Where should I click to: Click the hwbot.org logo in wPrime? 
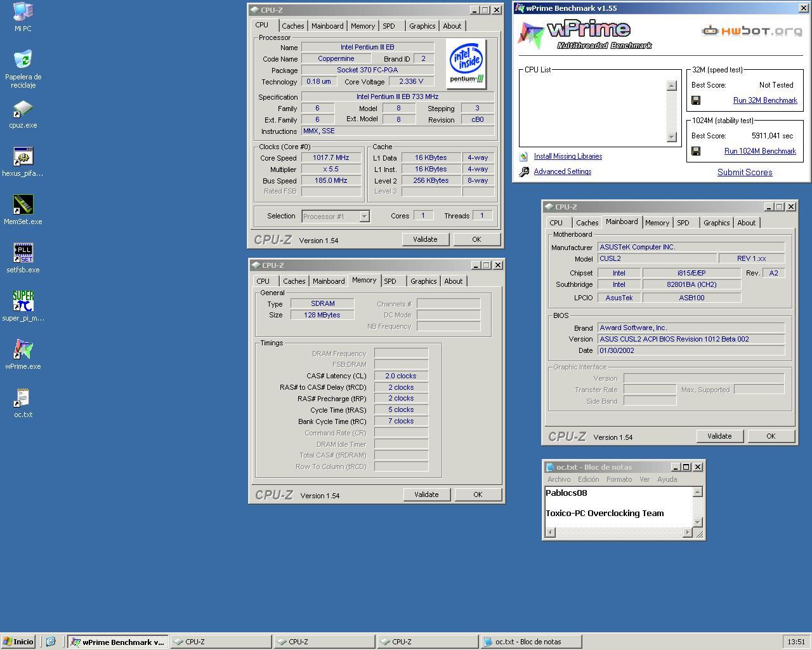[752, 30]
